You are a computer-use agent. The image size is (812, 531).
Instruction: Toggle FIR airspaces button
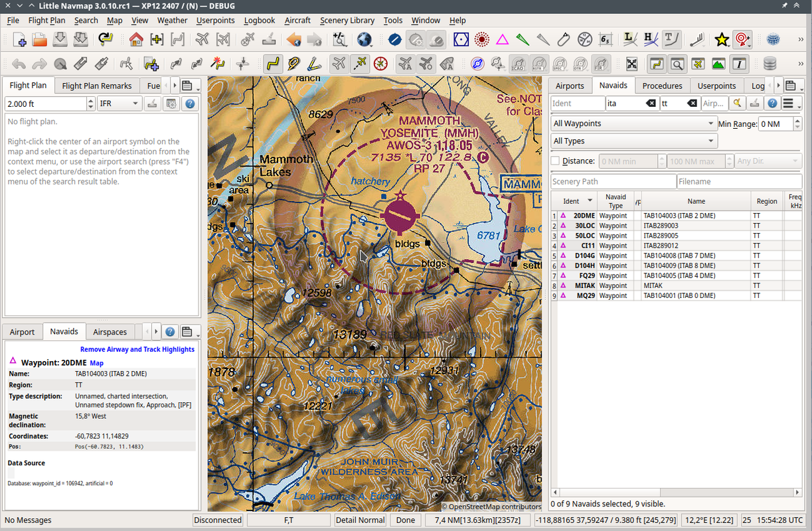coord(601,64)
